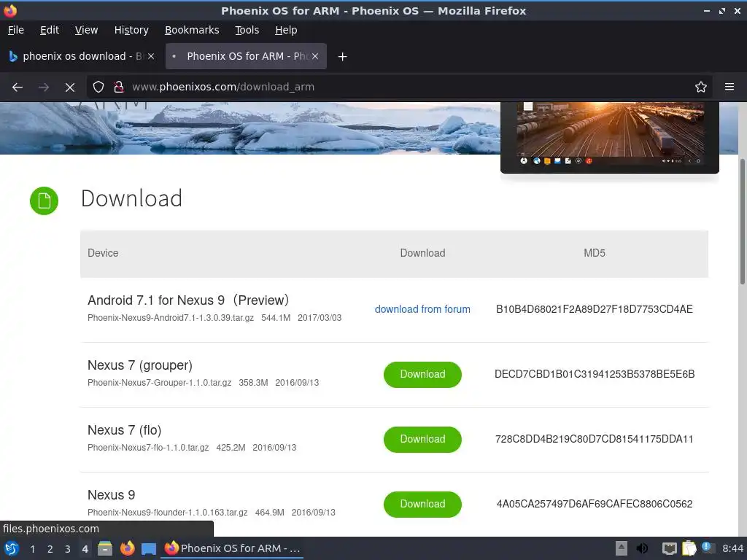747x560 pixels.
Task: Go back to the previous page
Action: pyautogui.click(x=18, y=87)
